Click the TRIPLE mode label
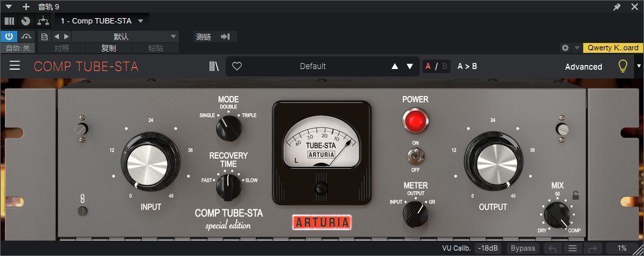This screenshot has height=256, width=644. click(x=249, y=115)
